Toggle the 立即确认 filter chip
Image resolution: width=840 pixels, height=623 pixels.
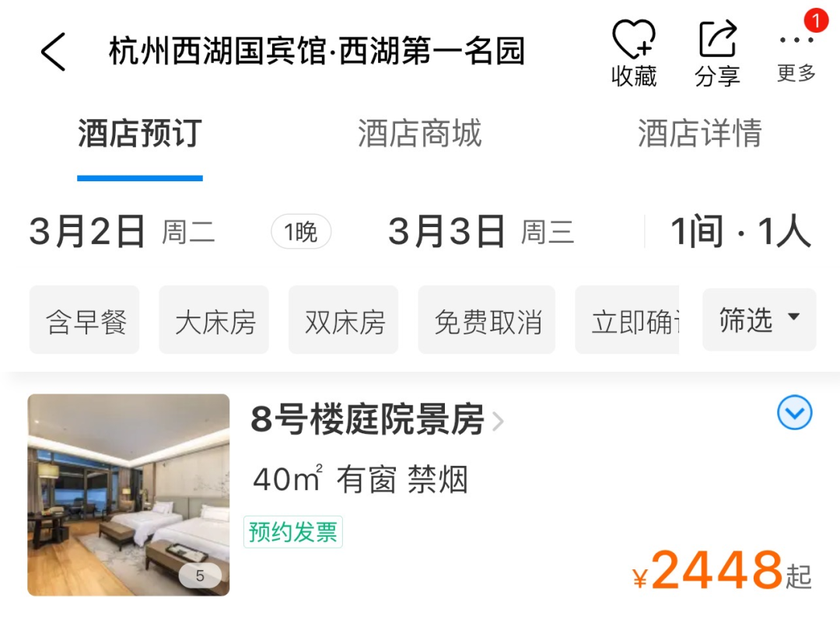(x=628, y=320)
